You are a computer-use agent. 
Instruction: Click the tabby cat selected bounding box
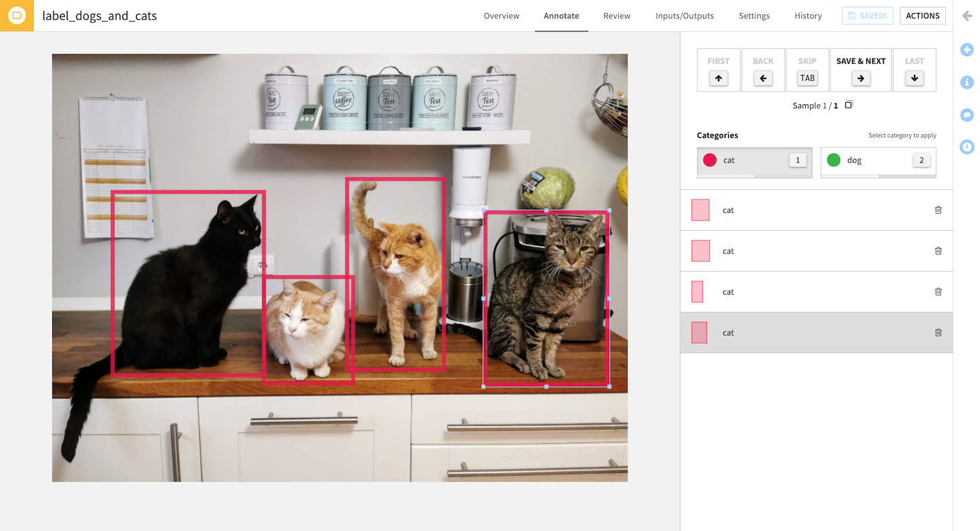[546, 299]
